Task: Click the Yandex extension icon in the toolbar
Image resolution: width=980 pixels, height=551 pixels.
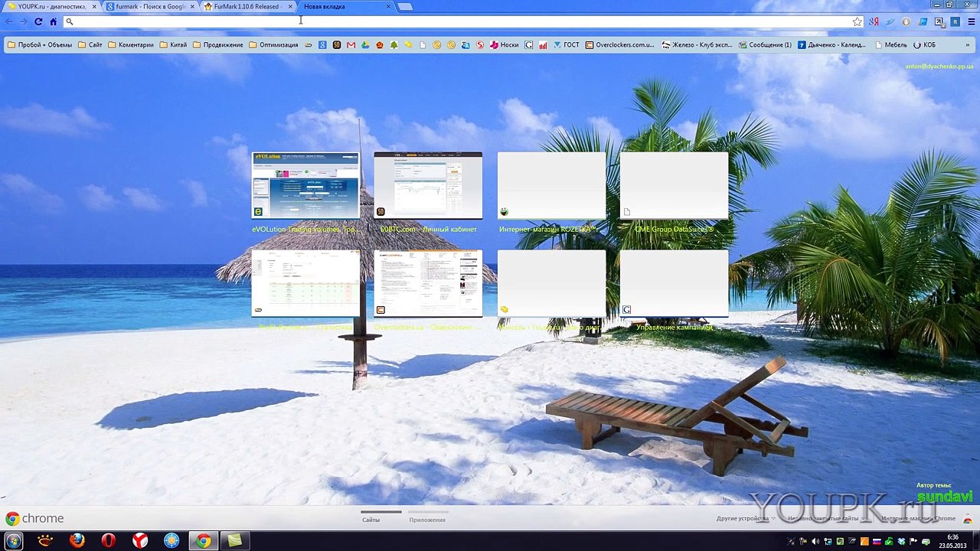Action: pos(874,21)
